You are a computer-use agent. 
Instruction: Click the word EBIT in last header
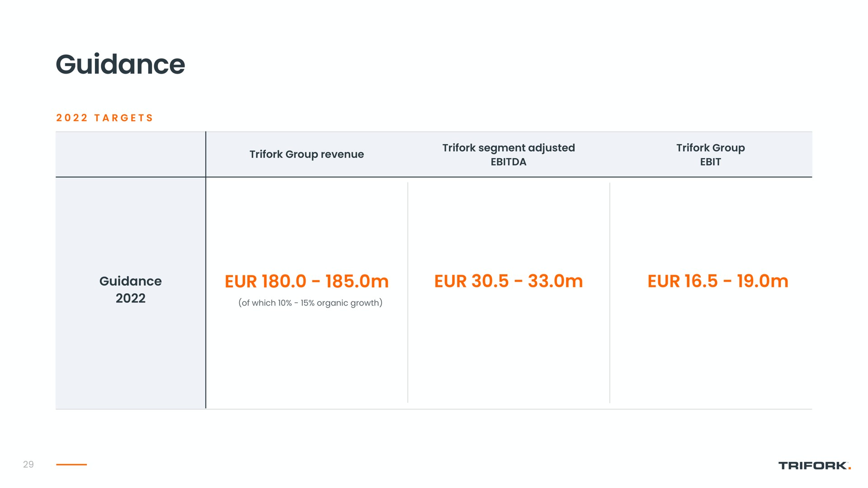pos(711,162)
